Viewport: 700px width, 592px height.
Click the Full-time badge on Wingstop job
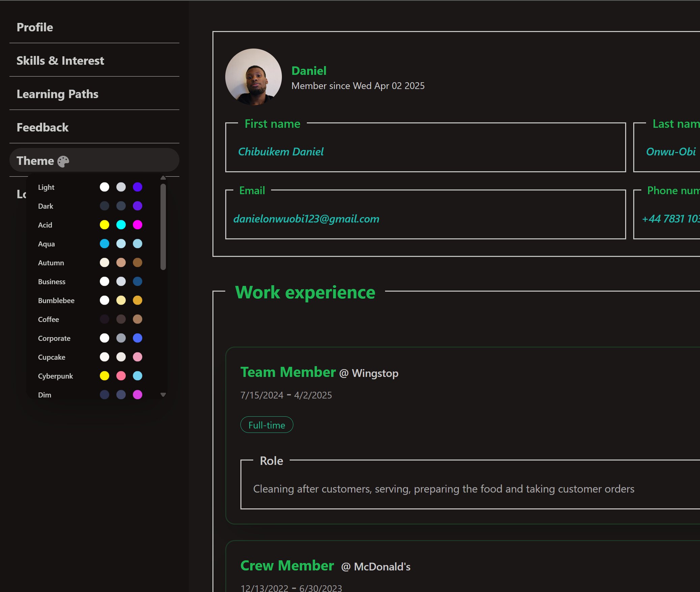coord(266,425)
